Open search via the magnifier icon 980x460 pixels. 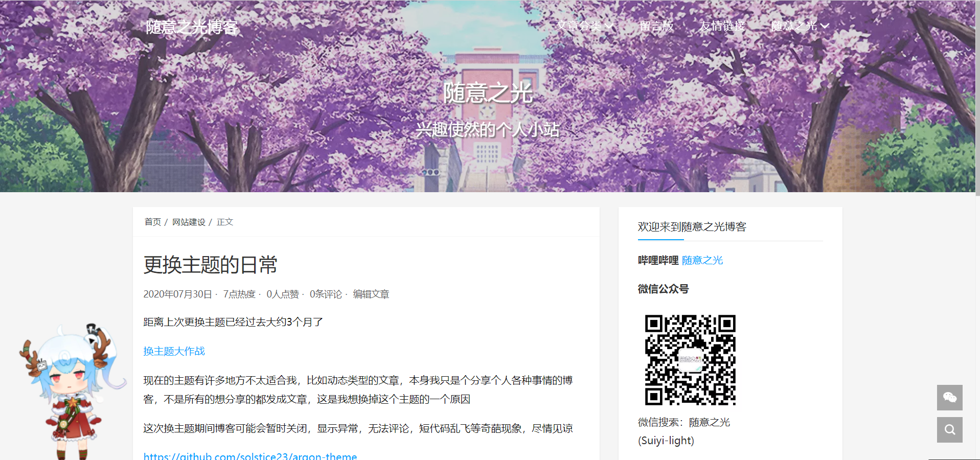point(949,430)
